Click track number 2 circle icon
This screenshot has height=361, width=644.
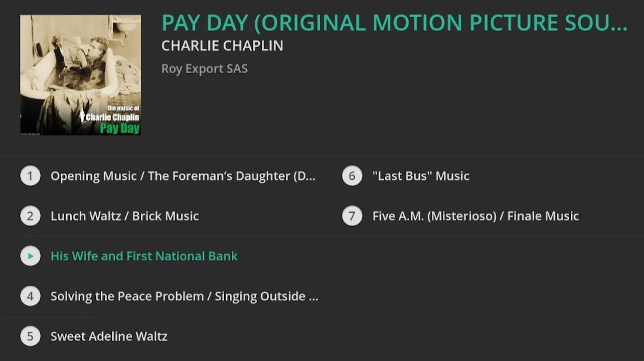pos(30,216)
